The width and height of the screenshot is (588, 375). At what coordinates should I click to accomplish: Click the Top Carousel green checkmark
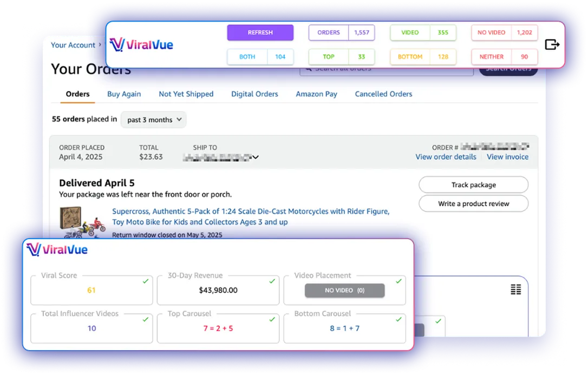[272, 319]
